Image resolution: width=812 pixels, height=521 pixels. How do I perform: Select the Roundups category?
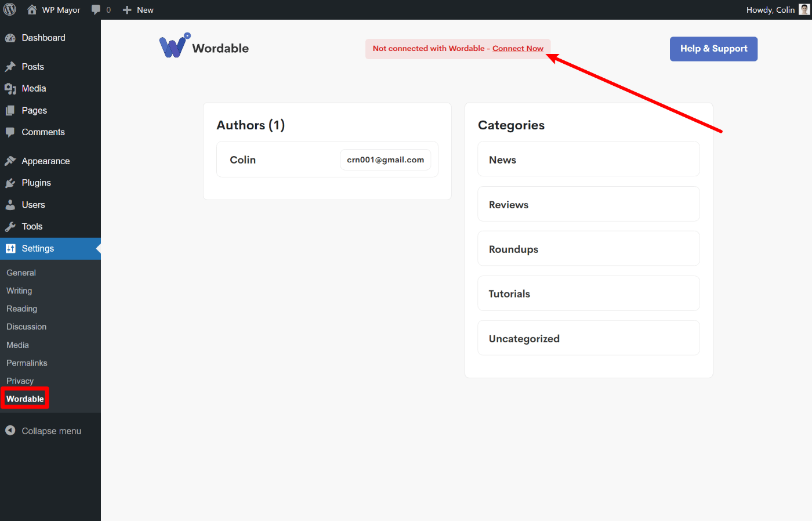pos(588,248)
